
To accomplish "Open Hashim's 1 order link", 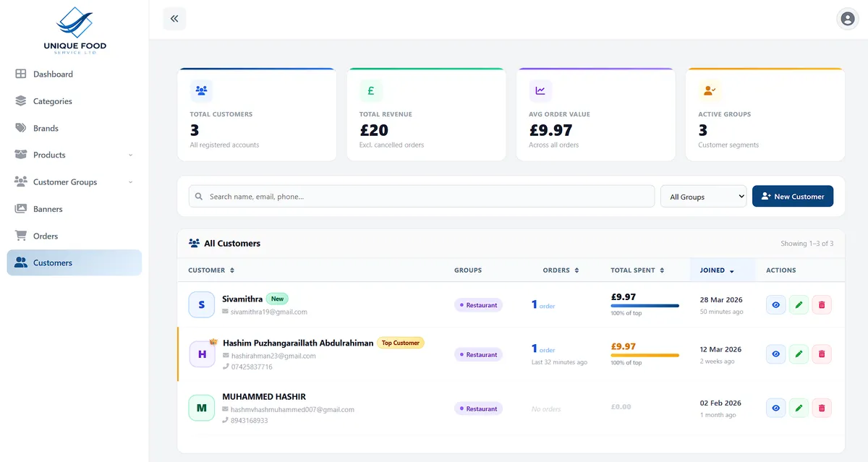I will (543, 349).
